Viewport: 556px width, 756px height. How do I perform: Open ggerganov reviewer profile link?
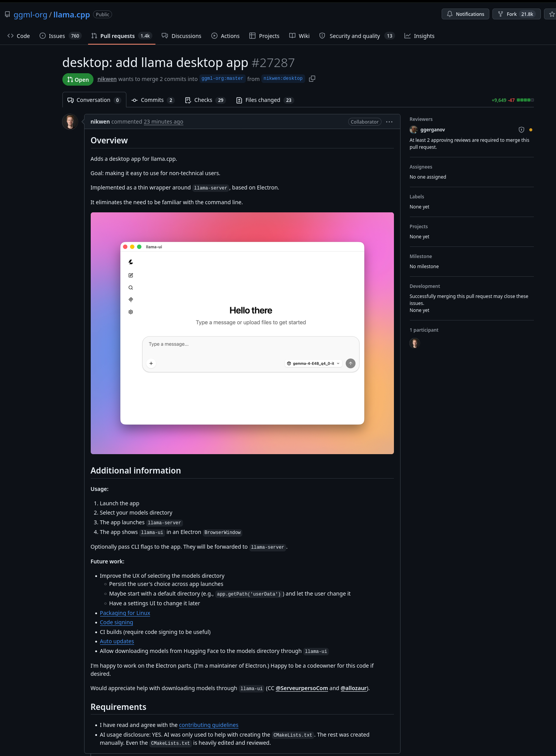(x=433, y=130)
